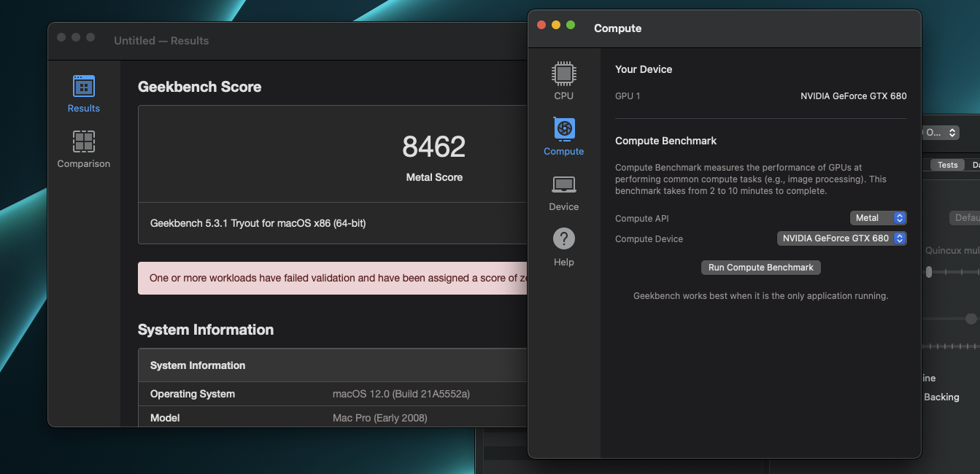Click the macOS 12.0 build value
Image resolution: width=980 pixels, height=474 pixels.
click(401, 394)
